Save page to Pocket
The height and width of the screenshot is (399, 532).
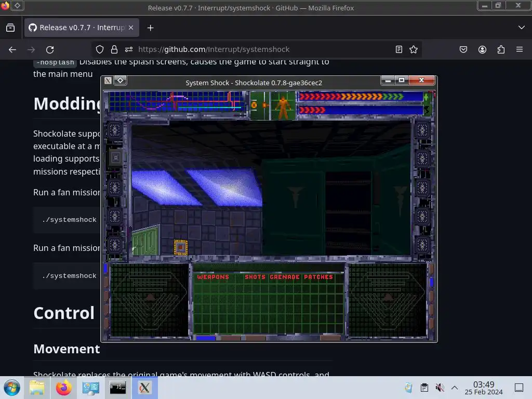[463, 49]
